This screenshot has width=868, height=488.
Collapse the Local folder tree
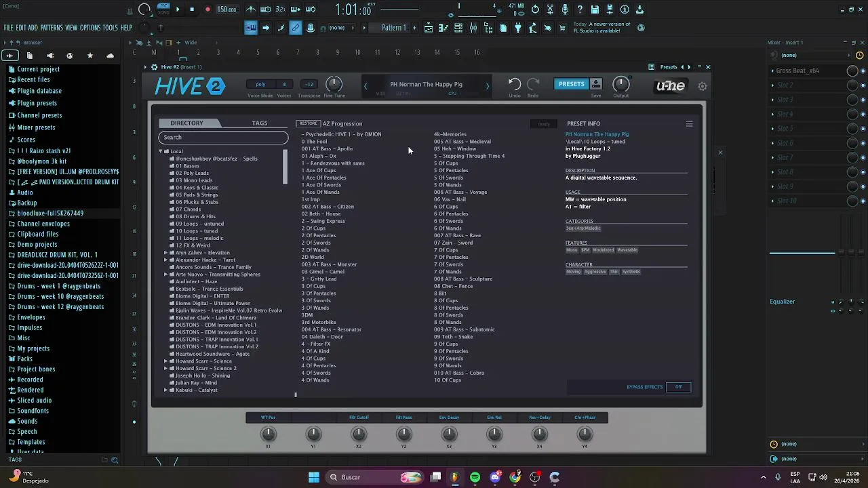tap(161, 151)
